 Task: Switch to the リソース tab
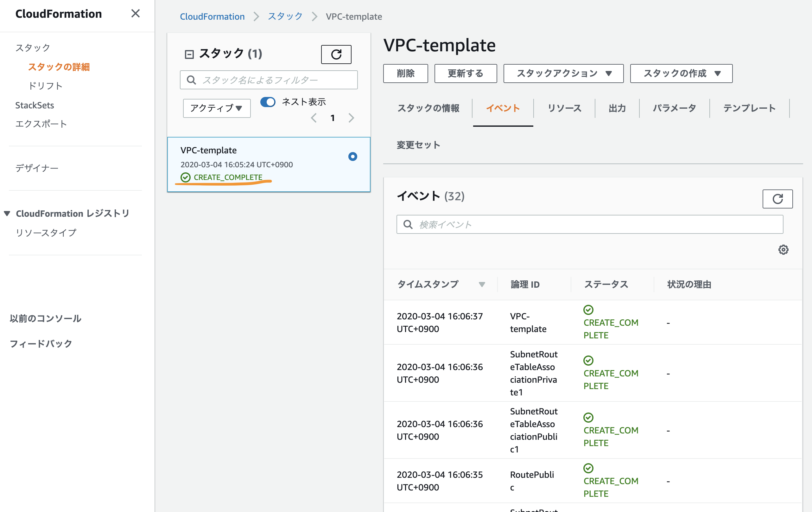click(x=564, y=108)
